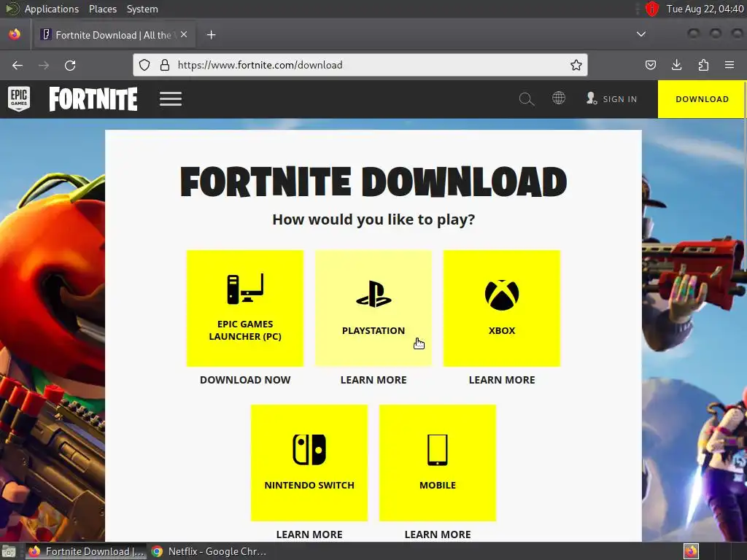Screen dimensions: 747x560
Task: Expand the list all tabs chevron
Action: (641, 34)
